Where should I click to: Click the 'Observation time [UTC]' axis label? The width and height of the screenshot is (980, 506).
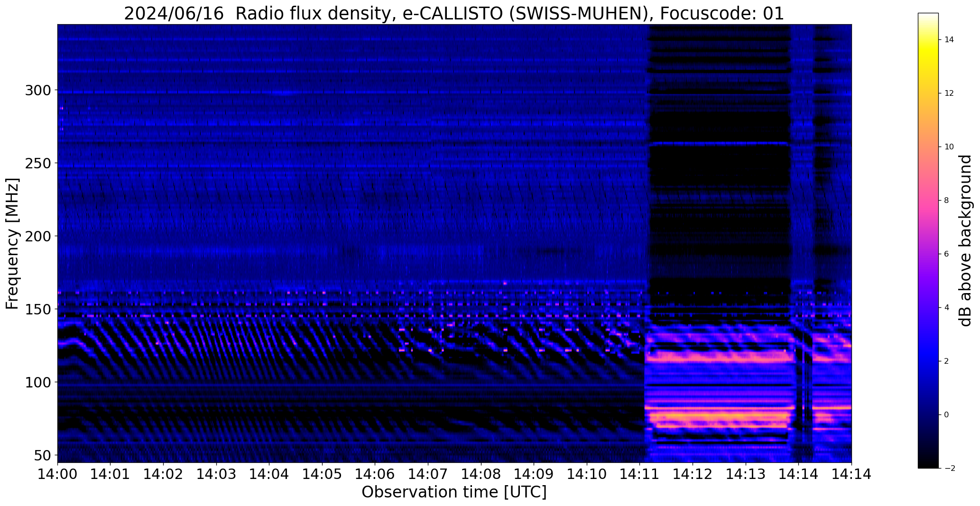(454, 492)
